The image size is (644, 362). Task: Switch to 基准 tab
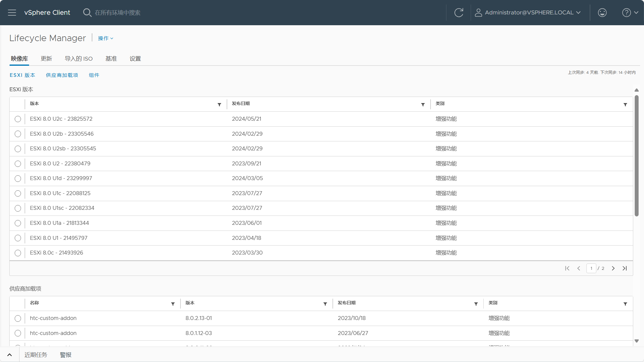coord(111,59)
